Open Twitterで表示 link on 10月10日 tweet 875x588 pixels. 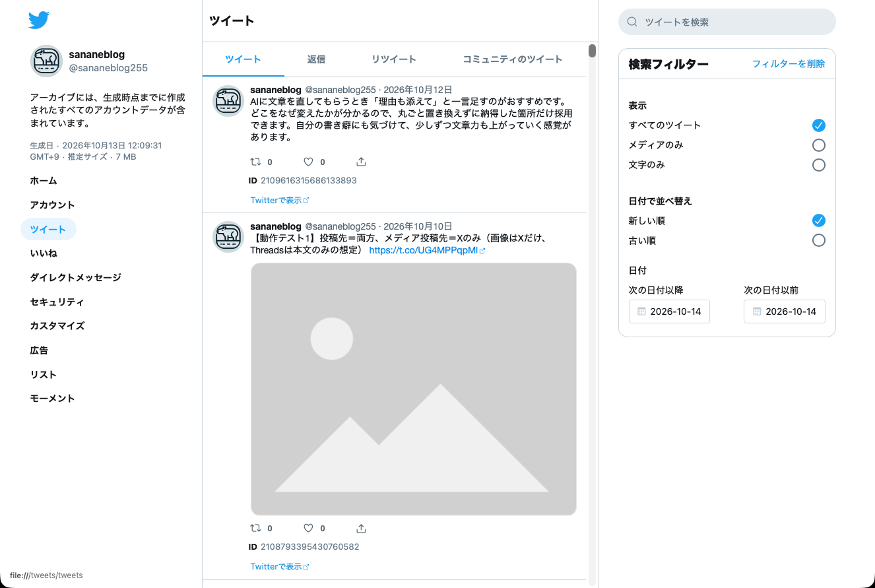click(x=280, y=566)
